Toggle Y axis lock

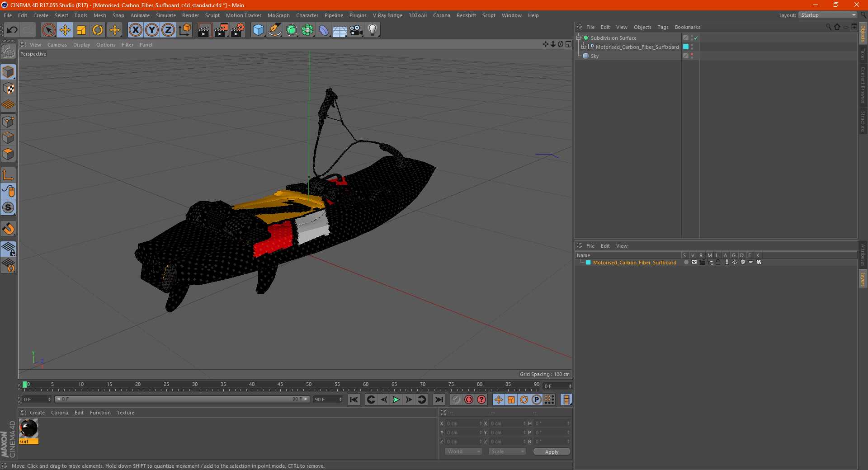pos(152,30)
